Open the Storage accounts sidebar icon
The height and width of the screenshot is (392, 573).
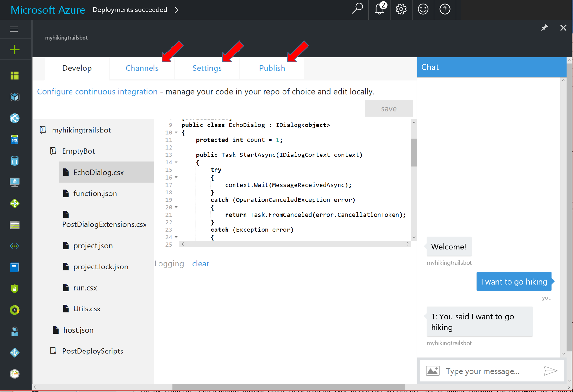[x=15, y=225]
